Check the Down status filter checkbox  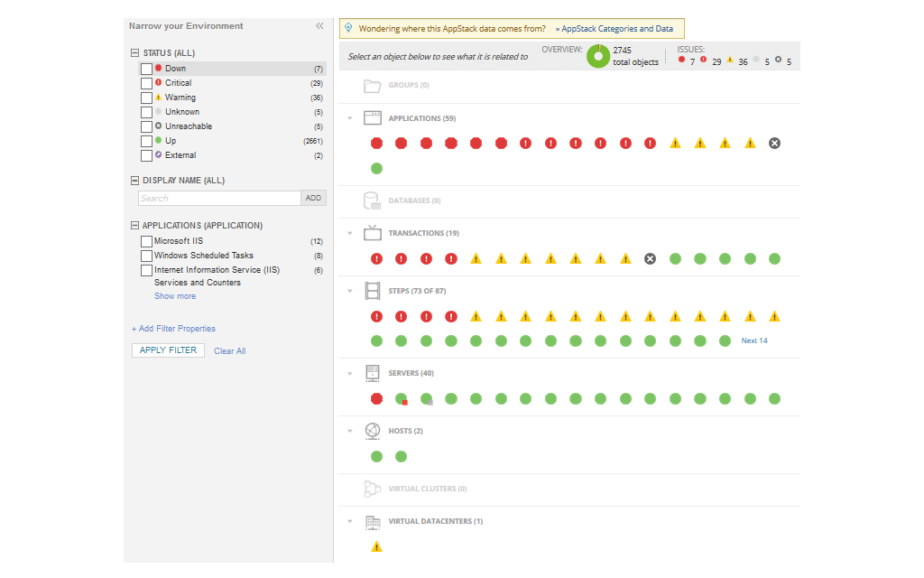tap(145, 68)
